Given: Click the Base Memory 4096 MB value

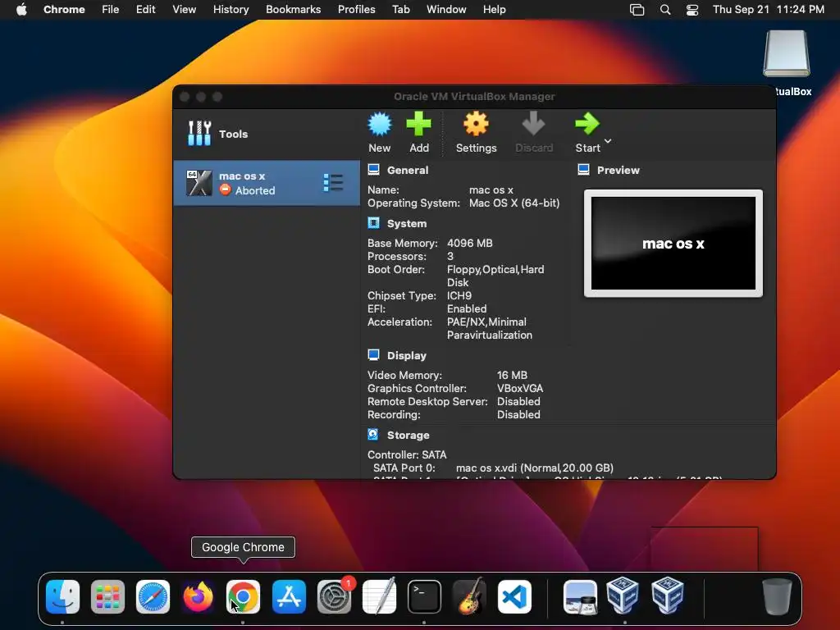Looking at the screenshot, I should click(x=470, y=243).
